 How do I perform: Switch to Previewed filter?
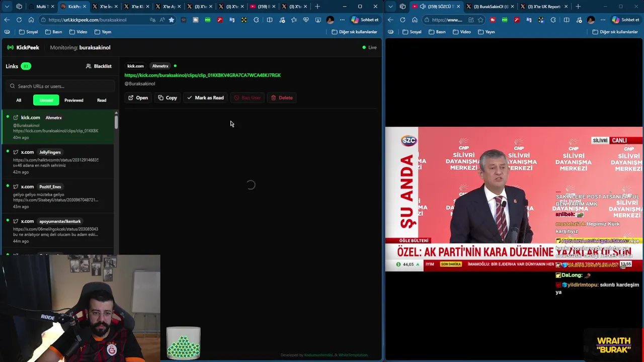(73, 100)
